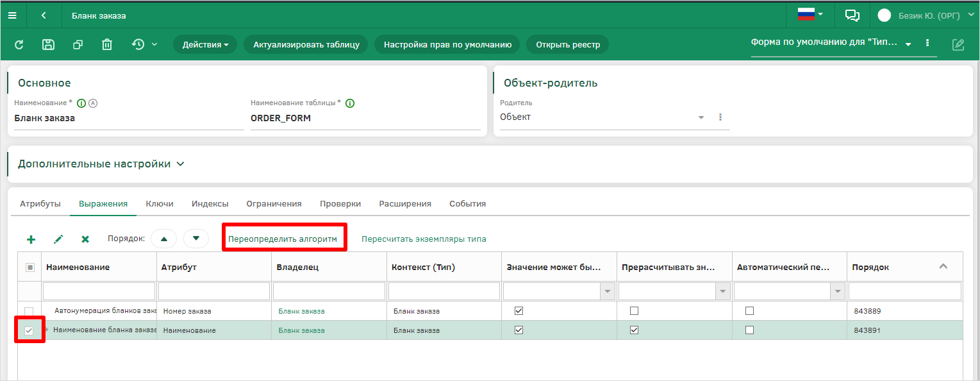The image size is (980, 381).
Task: Open Бланк заказа owner link in Наименование бланка row
Action: (x=301, y=330)
